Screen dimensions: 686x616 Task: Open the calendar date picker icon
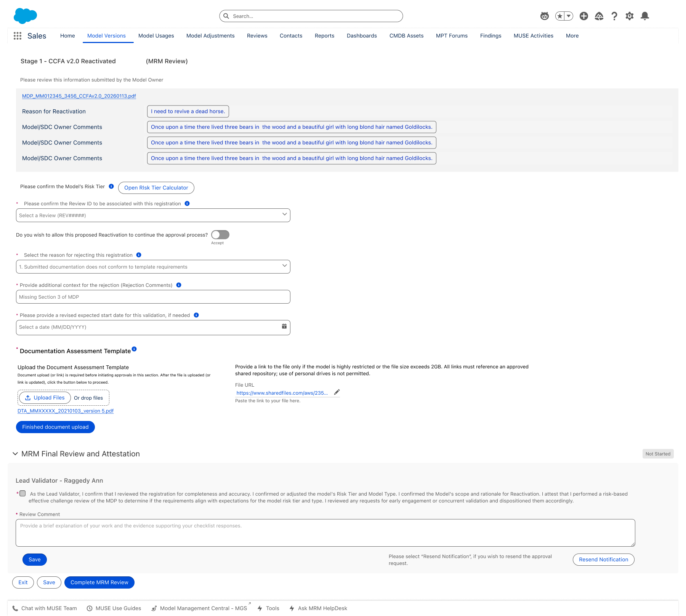pyautogui.click(x=284, y=326)
